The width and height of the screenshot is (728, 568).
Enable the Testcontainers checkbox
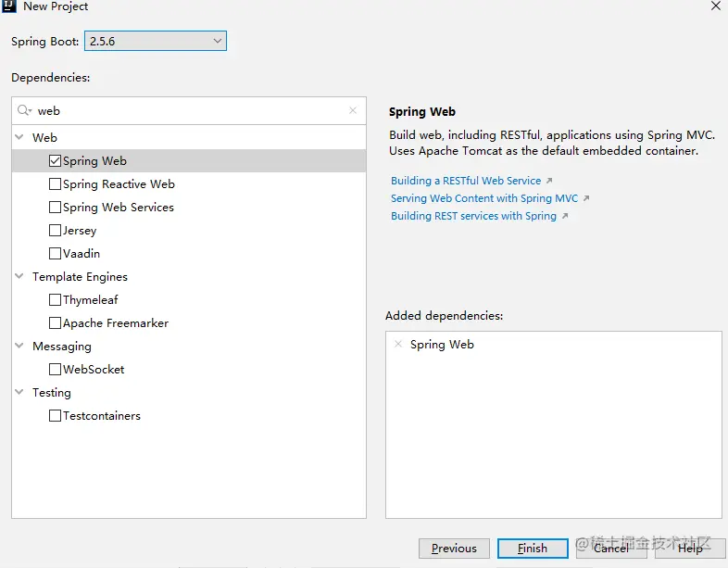(x=55, y=416)
